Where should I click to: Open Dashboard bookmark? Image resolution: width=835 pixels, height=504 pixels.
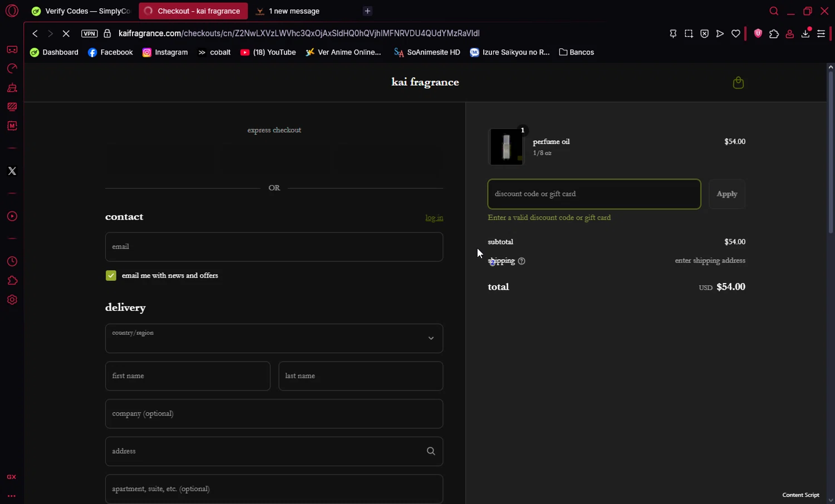(x=55, y=52)
